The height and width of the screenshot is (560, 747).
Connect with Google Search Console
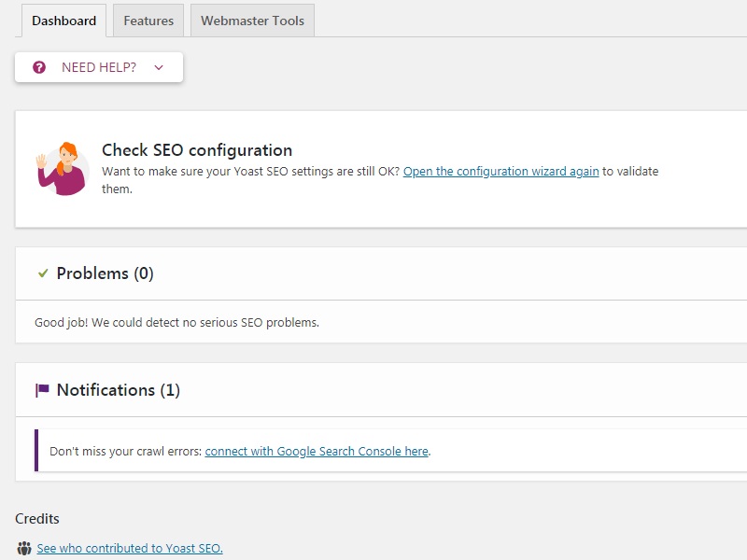coord(317,451)
